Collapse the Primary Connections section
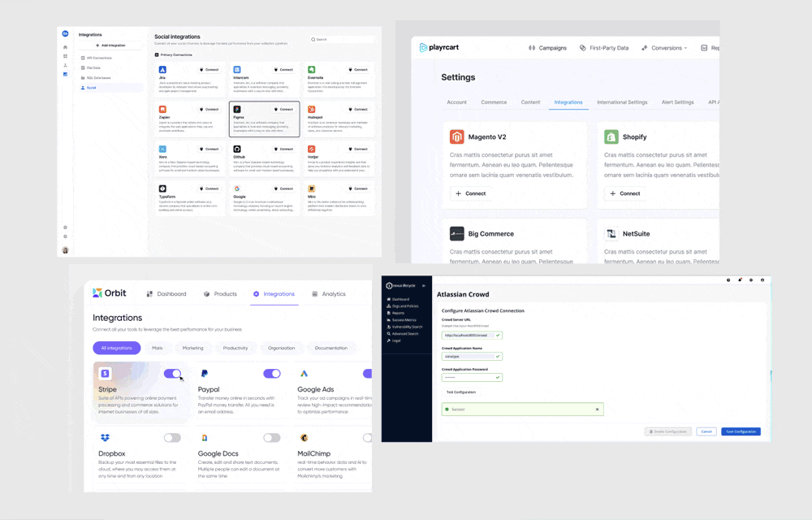The height and width of the screenshot is (520, 812). click(x=157, y=55)
